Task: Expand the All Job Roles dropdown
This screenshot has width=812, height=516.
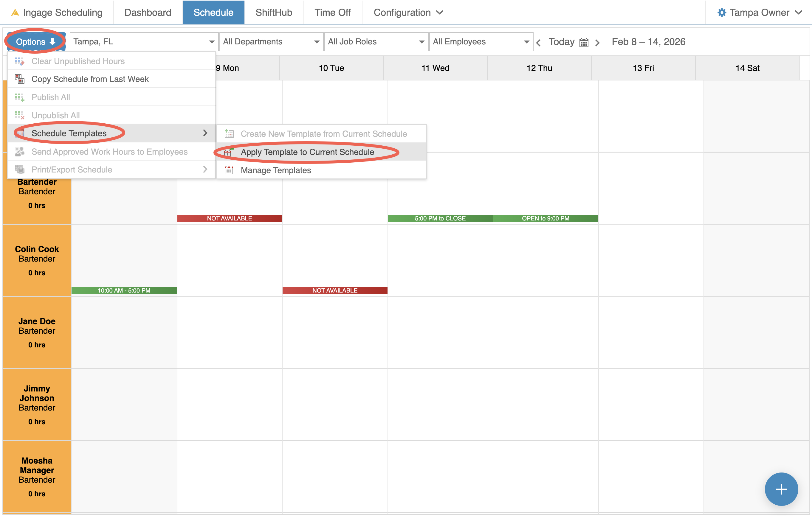Action: [376, 42]
